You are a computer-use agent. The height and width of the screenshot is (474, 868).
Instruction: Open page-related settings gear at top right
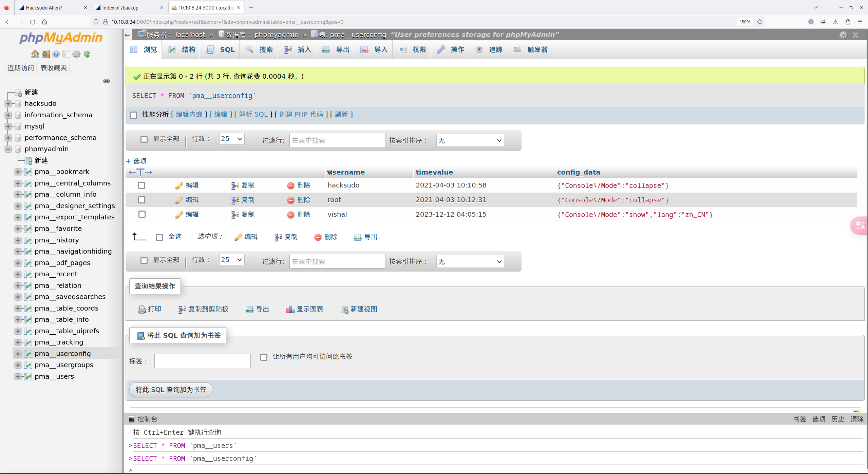(x=843, y=35)
